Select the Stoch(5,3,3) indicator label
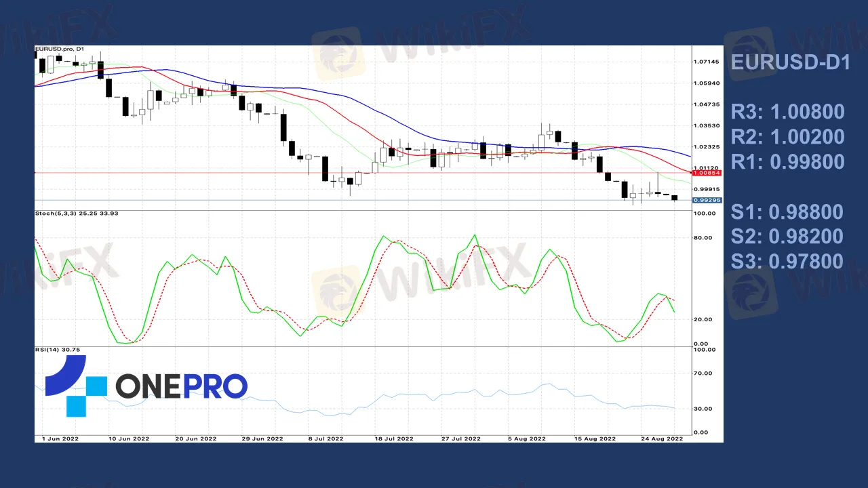Image resolution: width=868 pixels, height=488 pixels. 77,213
